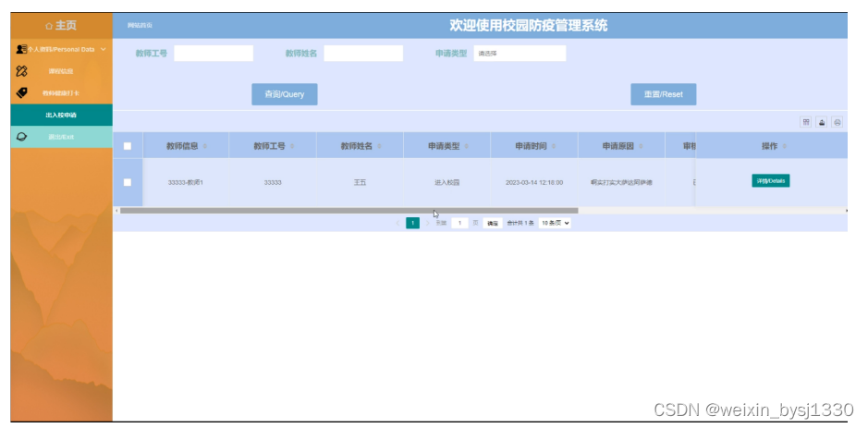The height and width of the screenshot is (428, 868).
Task: Select the 出入校申请 sidebar item
Action: pos(61,115)
